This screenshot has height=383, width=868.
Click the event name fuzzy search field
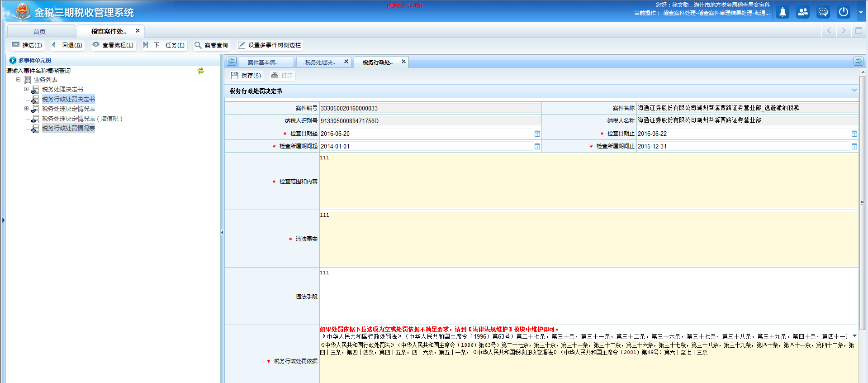click(x=100, y=71)
